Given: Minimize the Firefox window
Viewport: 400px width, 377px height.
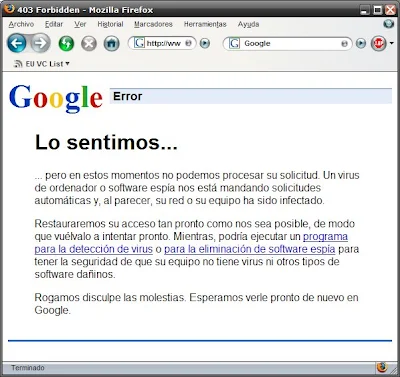Looking at the screenshot, I should tap(365, 10).
